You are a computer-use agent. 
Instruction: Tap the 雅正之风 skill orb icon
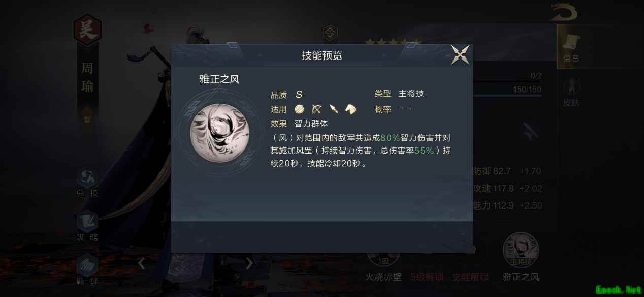click(x=219, y=133)
